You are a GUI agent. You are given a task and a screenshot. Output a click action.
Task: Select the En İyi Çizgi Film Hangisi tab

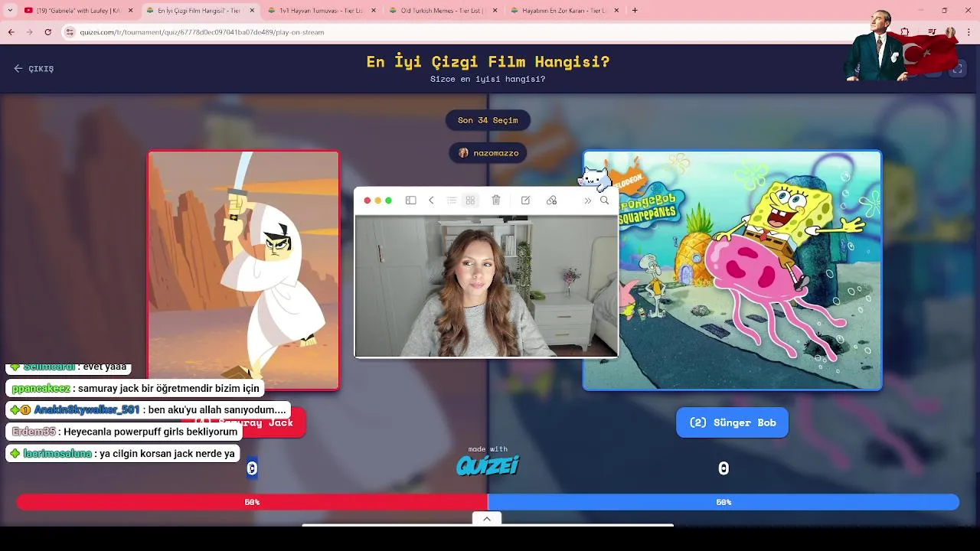click(199, 11)
